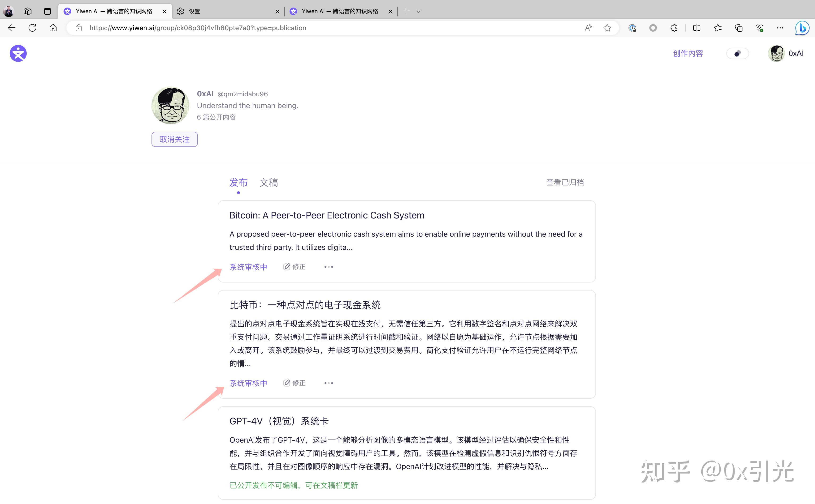815x504 pixels.
Task: Click the 0xAI user menu at top right
Action: pyautogui.click(x=786, y=53)
